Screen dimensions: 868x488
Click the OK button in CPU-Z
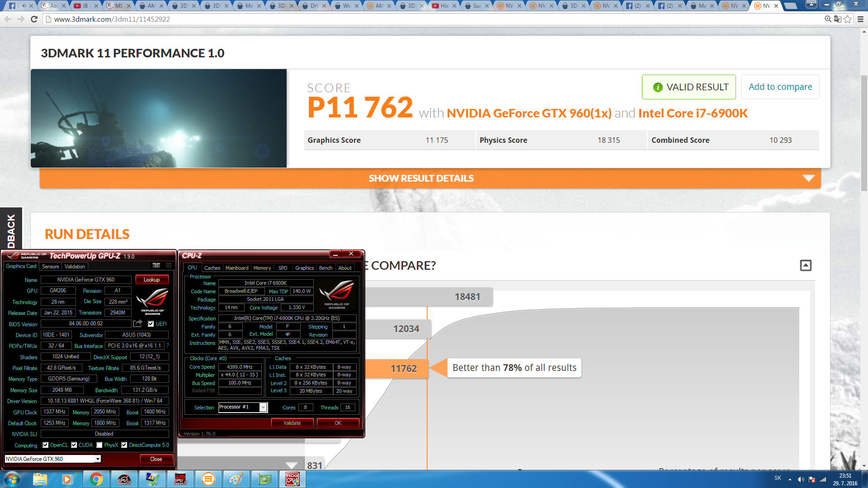338,423
